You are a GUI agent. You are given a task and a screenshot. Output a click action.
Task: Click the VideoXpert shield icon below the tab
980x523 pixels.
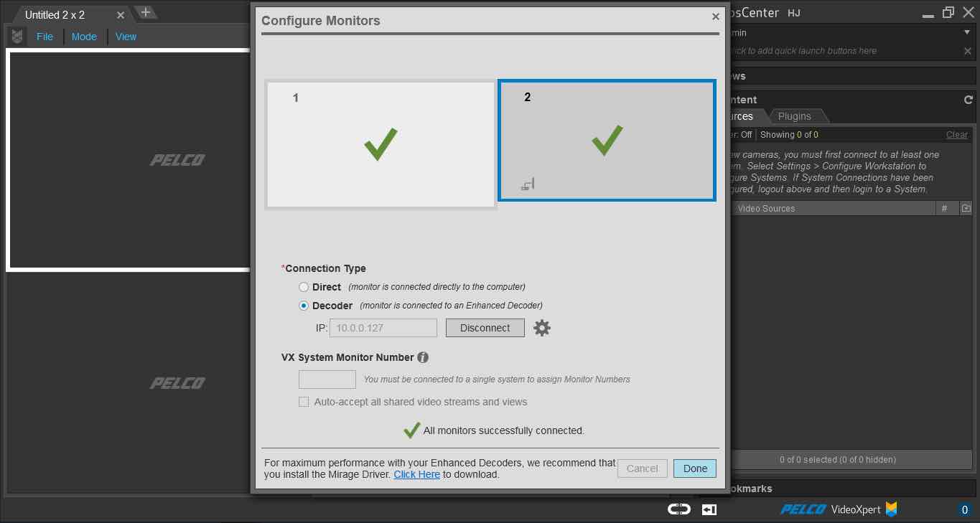coord(16,36)
